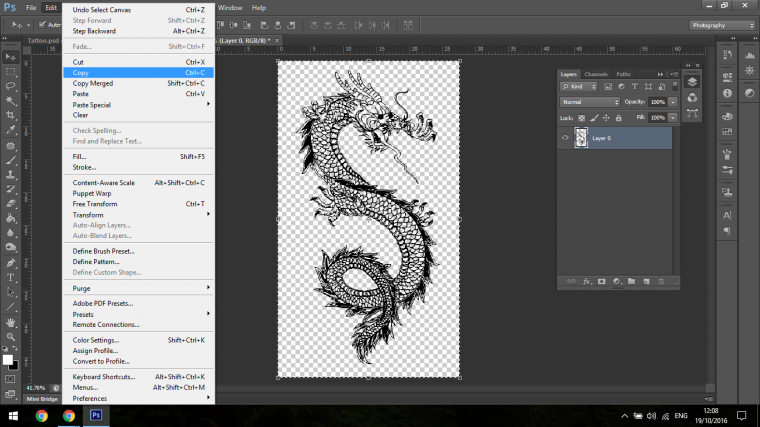Select the Hand tool

10,322
